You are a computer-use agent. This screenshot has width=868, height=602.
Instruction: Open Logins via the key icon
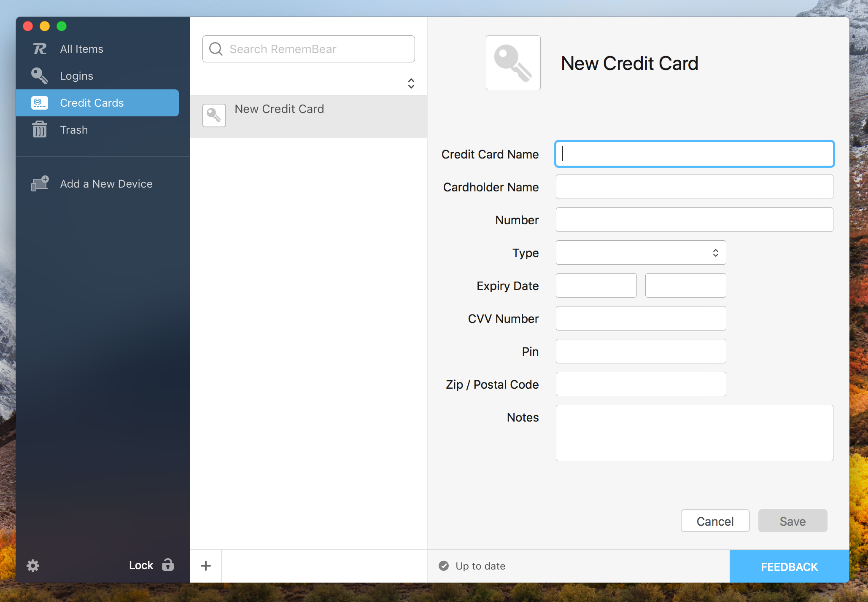pos(40,76)
